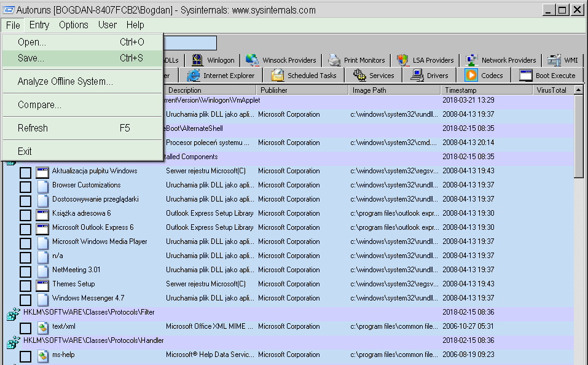The image size is (588, 365).
Task: Open the Entry menu
Action: tap(39, 25)
